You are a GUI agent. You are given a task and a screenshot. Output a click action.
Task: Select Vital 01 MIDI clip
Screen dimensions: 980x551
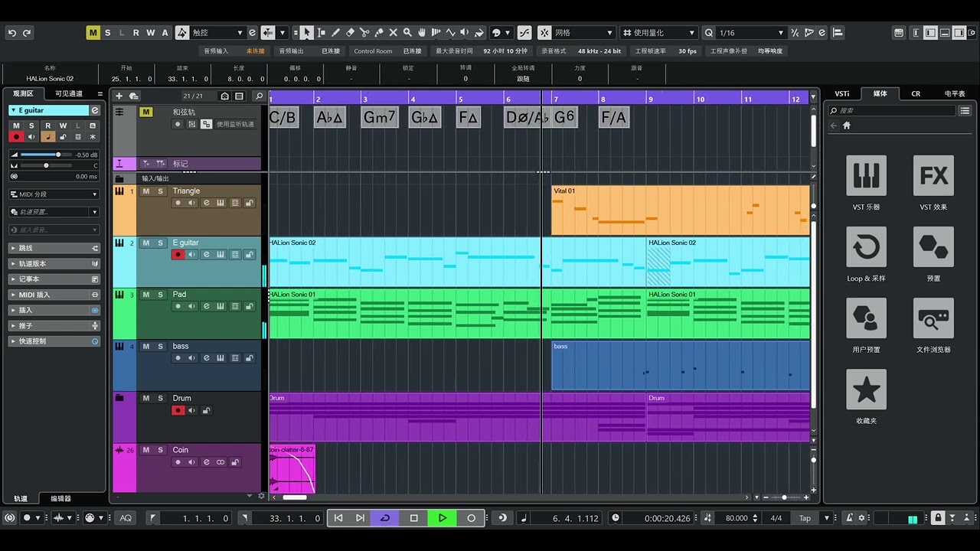pyautogui.click(x=680, y=210)
